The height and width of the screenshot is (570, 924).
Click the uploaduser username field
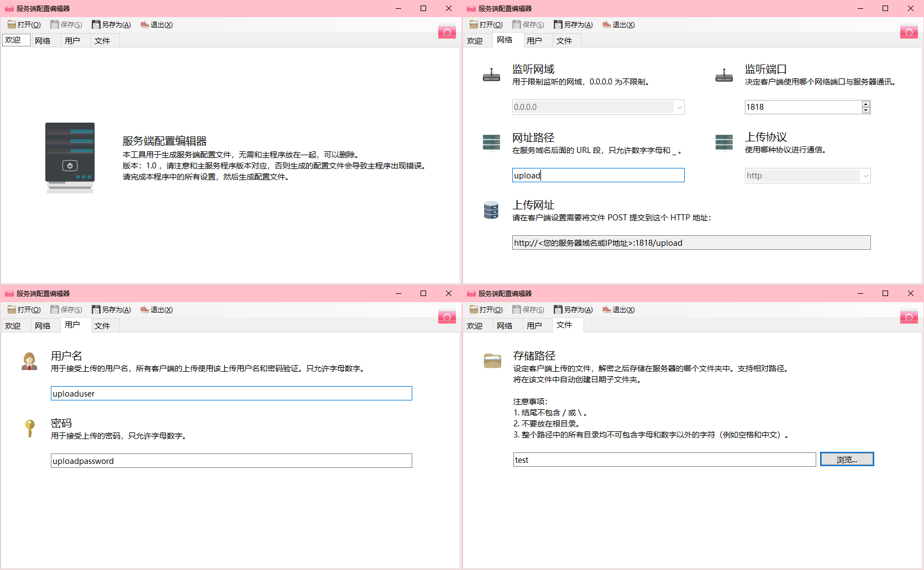[231, 393]
